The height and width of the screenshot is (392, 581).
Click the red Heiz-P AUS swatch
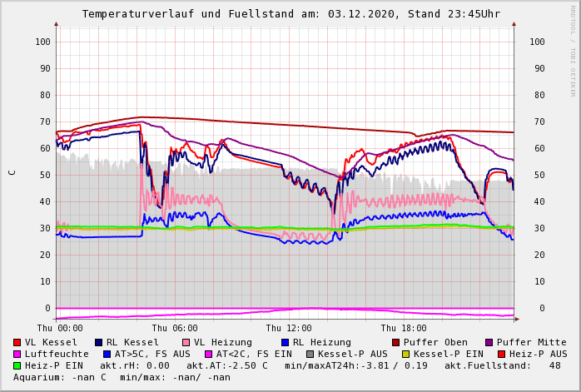[x=501, y=355]
